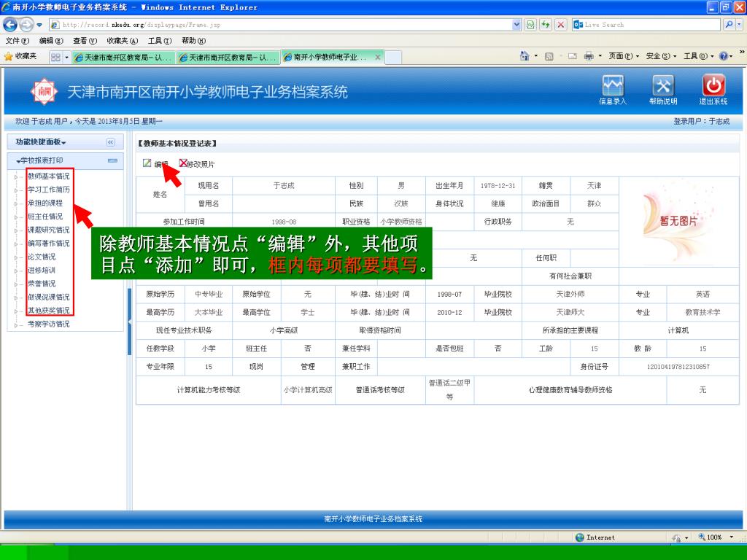Screen dimensions: 747x560
Task: Click the 暂无图片 photo placeholder
Action: click(x=678, y=222)
